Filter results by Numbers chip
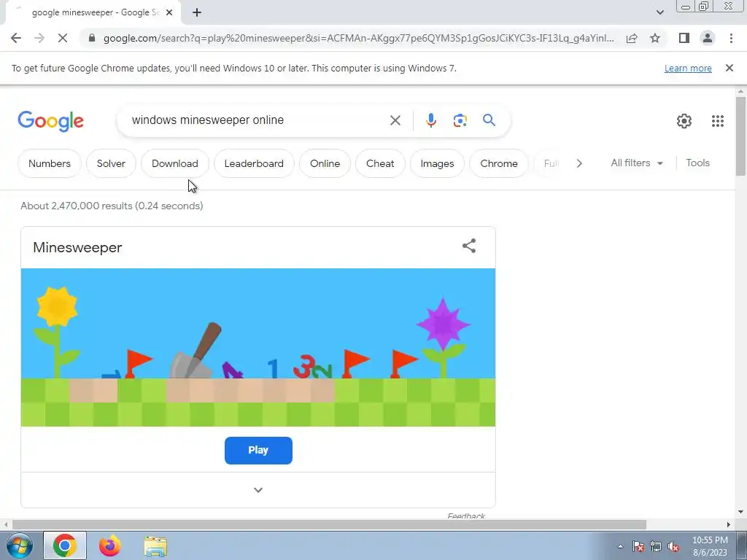This screenshot has height=560, width=747. [50, 163]
